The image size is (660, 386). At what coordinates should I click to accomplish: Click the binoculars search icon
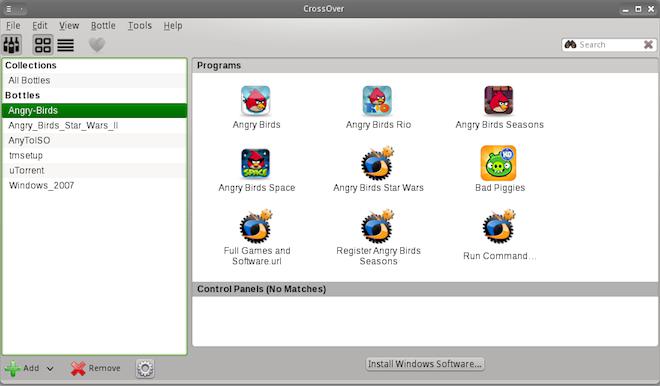click(570, 45)
